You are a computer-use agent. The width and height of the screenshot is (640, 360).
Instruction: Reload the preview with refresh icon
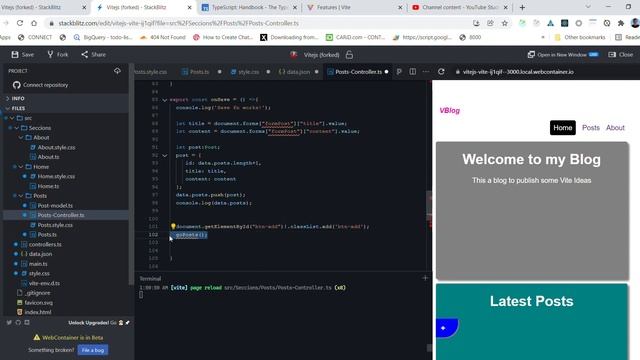(x=441, y=72)
